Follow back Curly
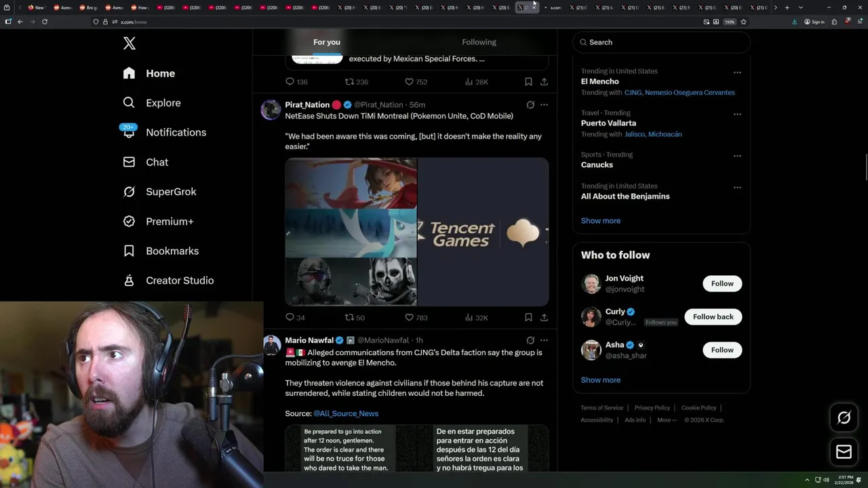The height and width of the screenshot is (488, 868). tap(713, 317)
